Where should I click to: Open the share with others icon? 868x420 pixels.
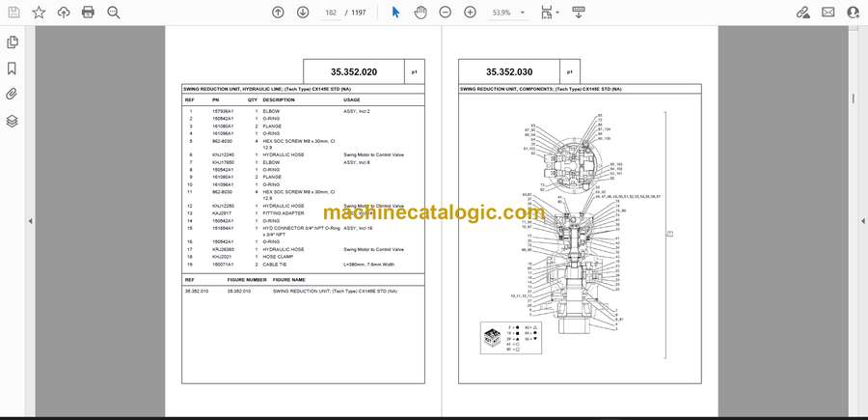coord(854,13)
